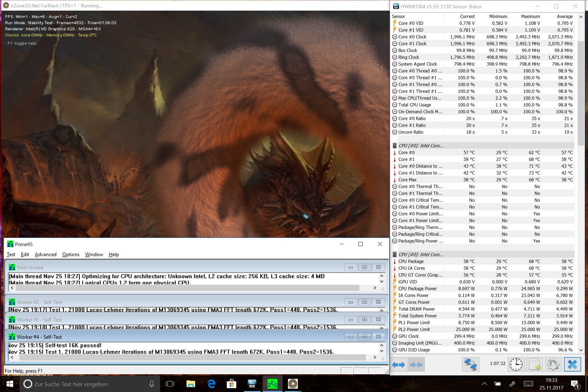Image resolution: width=588 pixels, height=392 pixels.
Task: Click Main thread window icon
Action: tap(12, 267)
